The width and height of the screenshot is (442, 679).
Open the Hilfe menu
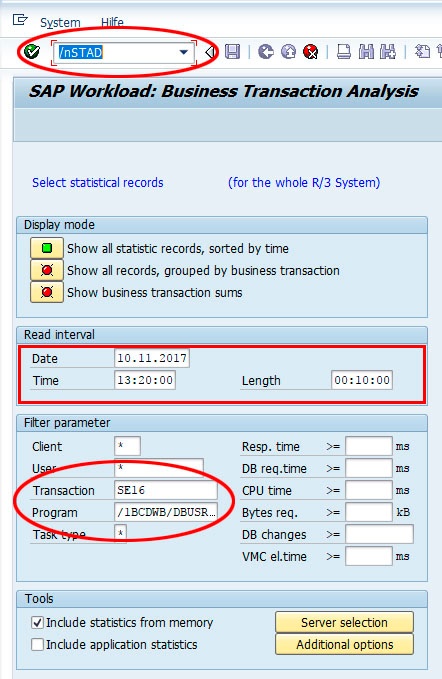tap(112, 22)
